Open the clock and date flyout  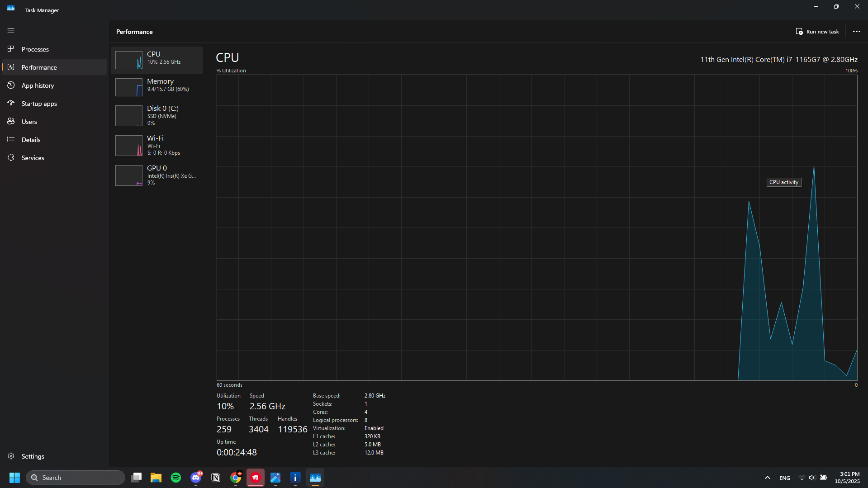pyautogui.click(x=847, y=478)
